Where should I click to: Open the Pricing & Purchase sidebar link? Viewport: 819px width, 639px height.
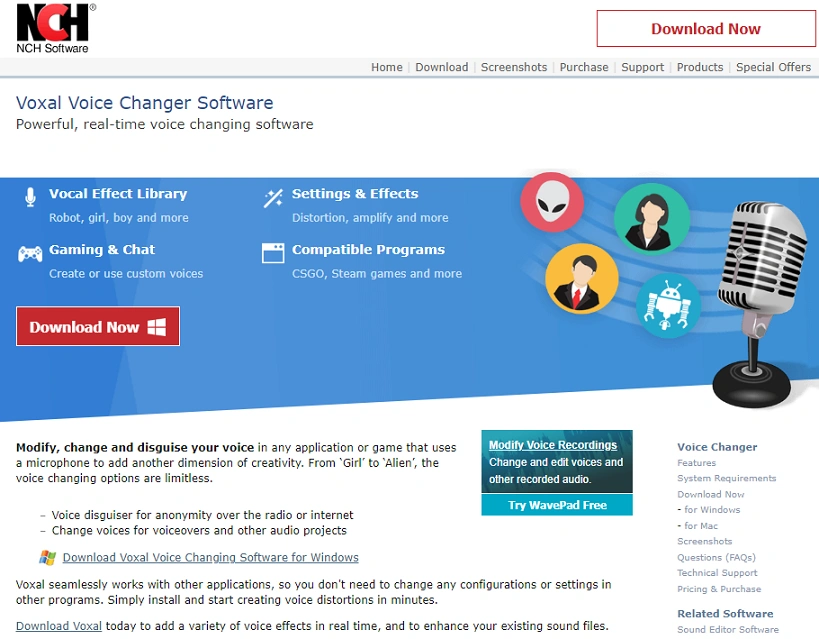719,589
